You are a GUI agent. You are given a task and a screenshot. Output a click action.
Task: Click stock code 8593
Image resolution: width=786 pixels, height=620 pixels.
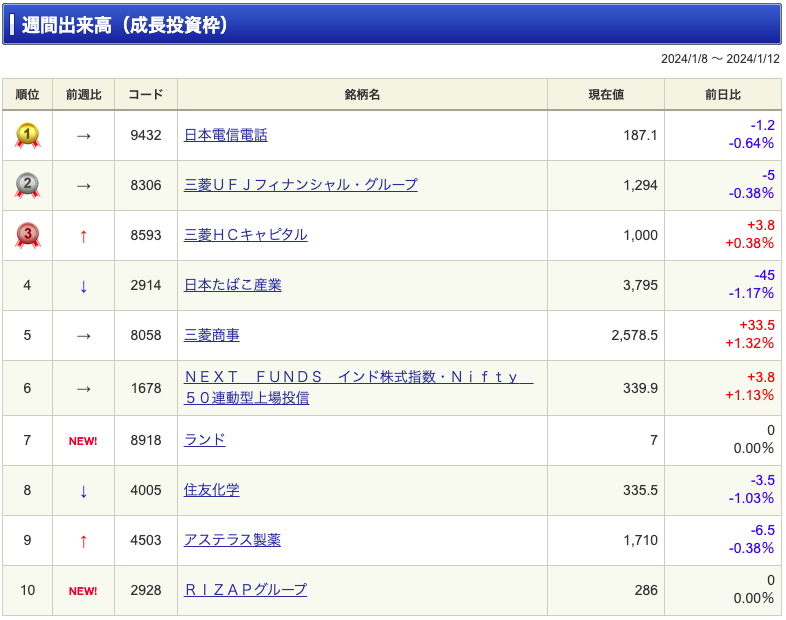pos(146,235)
